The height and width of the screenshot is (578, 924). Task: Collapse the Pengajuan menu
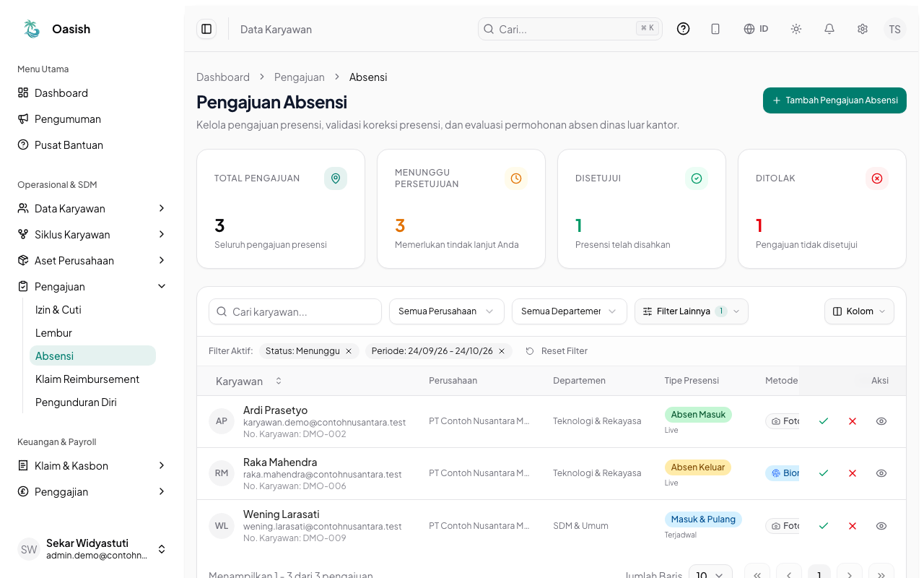pyautogui.click(x=92, y=287)
